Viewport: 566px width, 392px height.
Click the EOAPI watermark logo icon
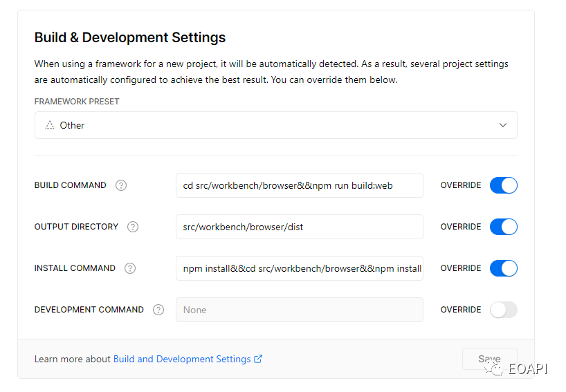click(x=494, y=368)
